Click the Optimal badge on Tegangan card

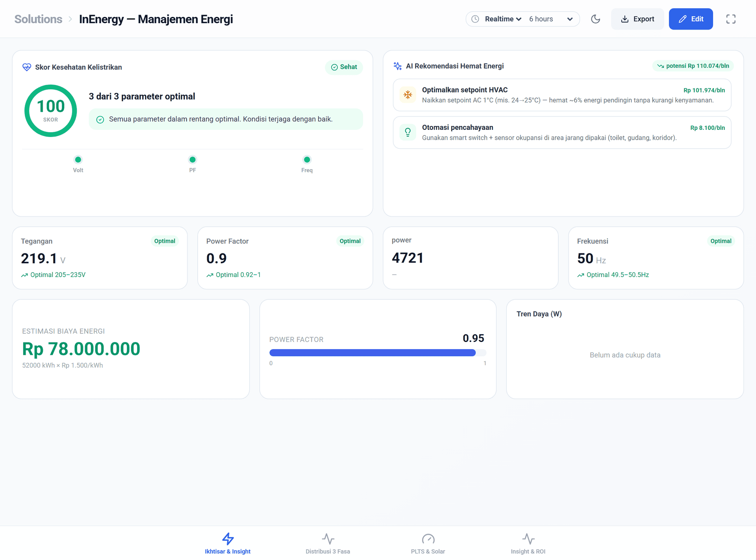click(165, 241)
